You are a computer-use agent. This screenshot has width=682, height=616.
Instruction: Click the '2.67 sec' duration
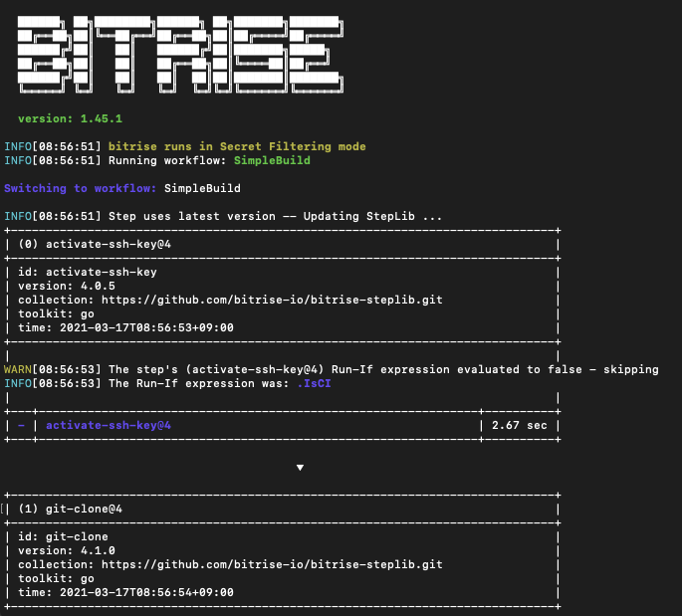pyautogui.click(x=520, y=425)
